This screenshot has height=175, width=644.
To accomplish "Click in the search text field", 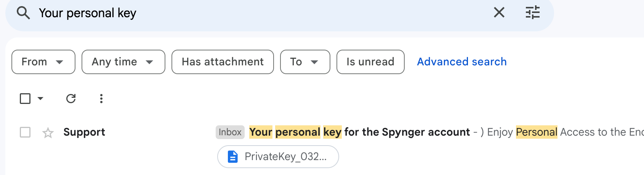I will tap(263, 13).
